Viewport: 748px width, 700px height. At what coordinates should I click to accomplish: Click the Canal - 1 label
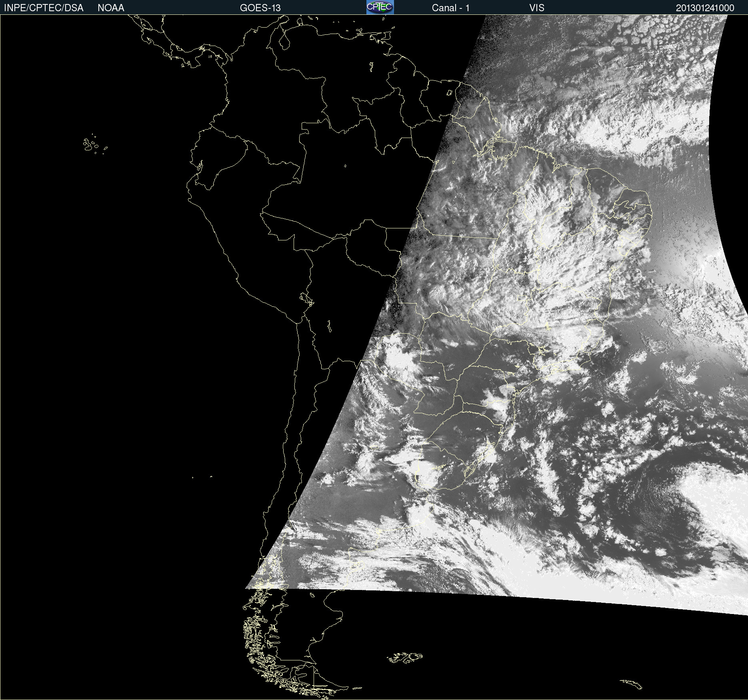tap(450, 8)
